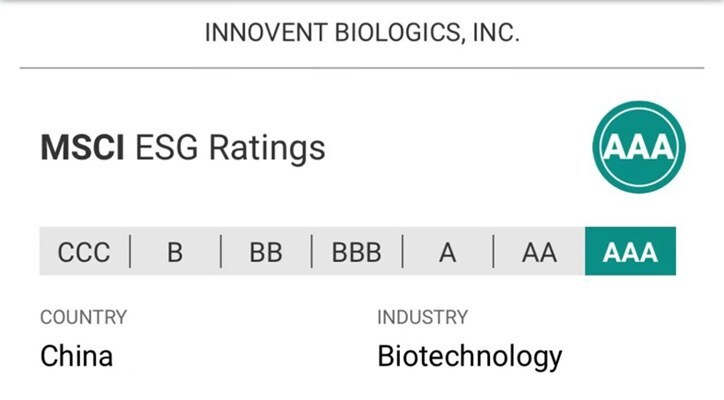Screen dimensions: 724x400
Task: Select the China country value
Action: coord(76,356)
